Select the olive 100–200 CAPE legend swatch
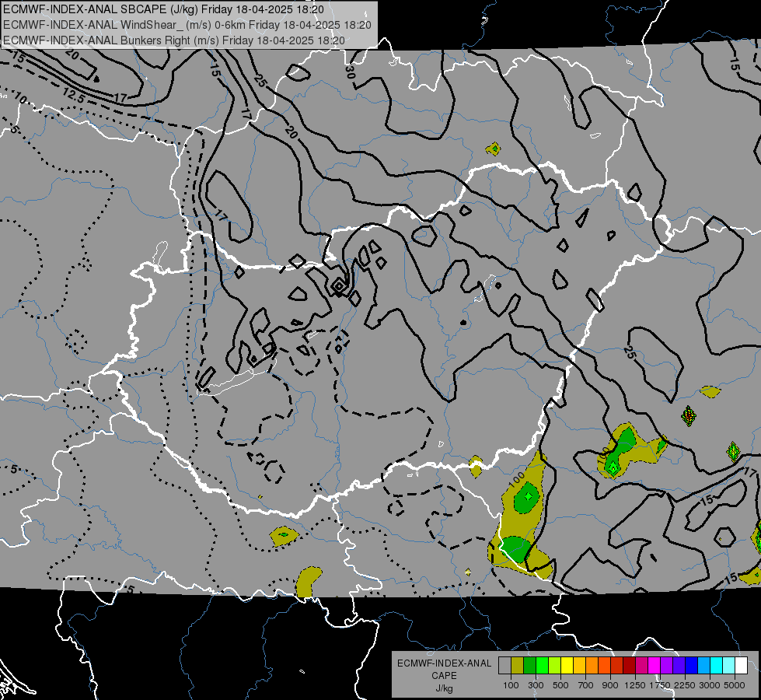Screen dimensions: 761x700 point(518,666)
